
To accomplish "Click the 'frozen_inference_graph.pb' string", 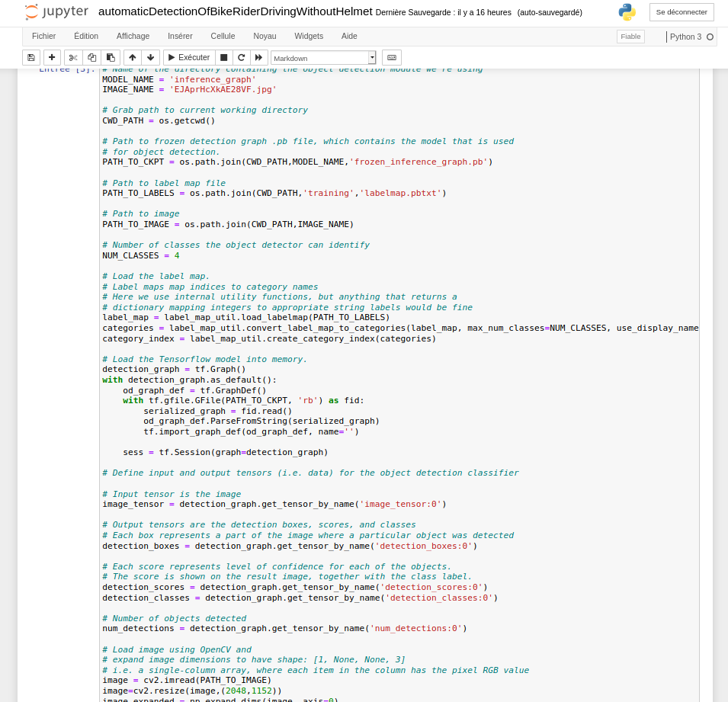I will click(x=419, y=162).
